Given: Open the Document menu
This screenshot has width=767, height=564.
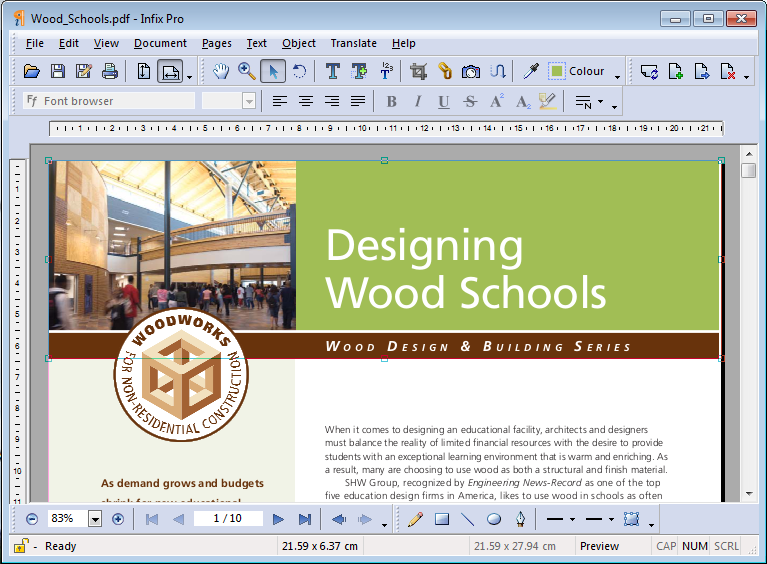Looking at the screenshot, I should (x=160, y=43).
